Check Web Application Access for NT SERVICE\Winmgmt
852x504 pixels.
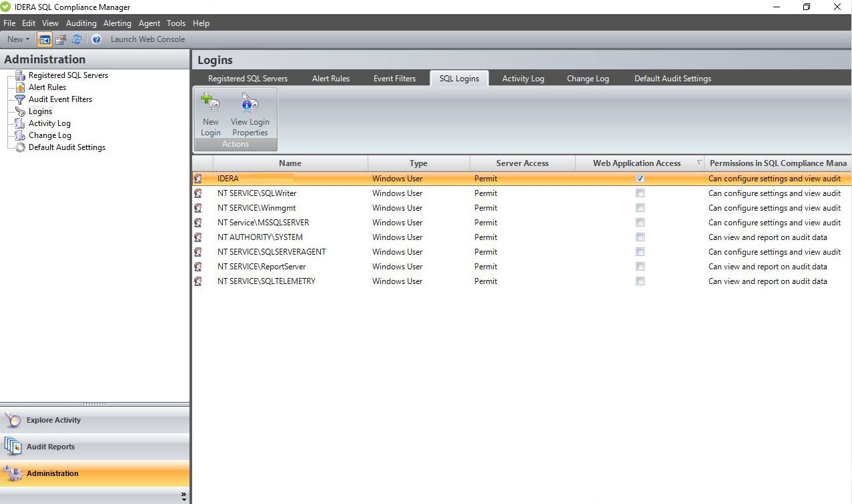click(641, 208)
